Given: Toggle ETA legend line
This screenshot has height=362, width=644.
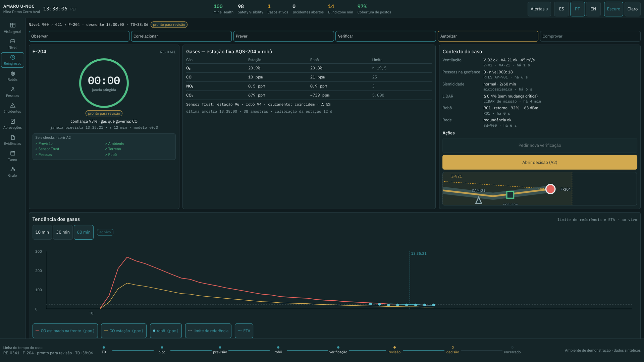Looking at the screenshot, I should pyautogui.click(x=244, y=331).
